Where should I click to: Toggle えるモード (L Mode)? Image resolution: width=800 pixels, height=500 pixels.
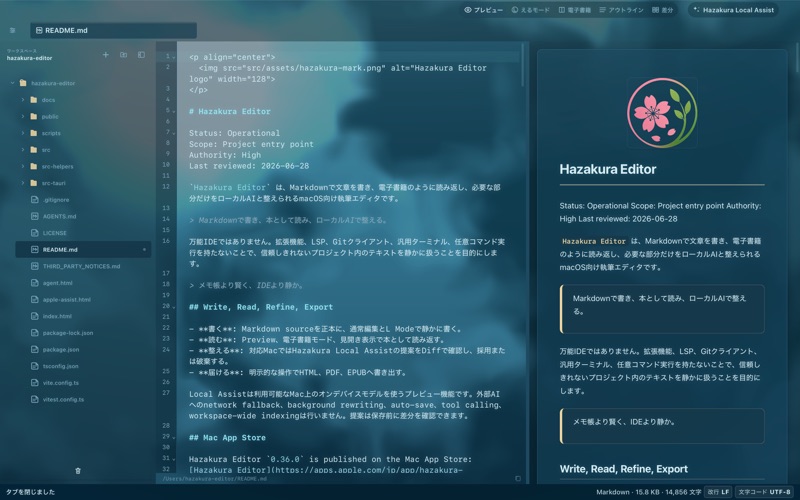pyautogui.click(x=531, y=10)
